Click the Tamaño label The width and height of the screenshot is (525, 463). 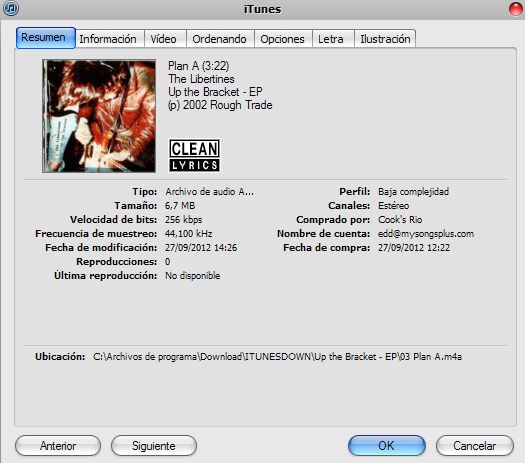click(x=136, y=206)
